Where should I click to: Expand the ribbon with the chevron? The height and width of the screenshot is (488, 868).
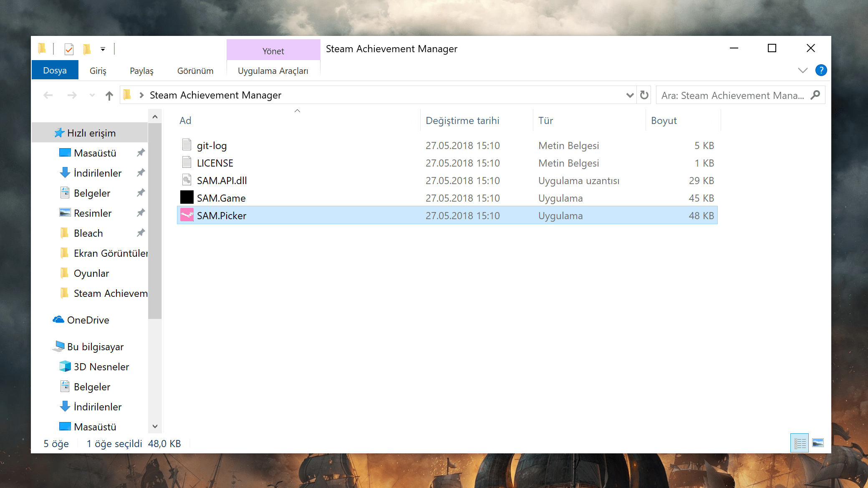pos(802,70)
